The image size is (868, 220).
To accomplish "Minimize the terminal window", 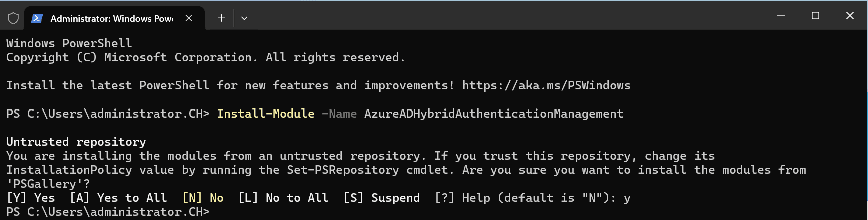I will [781, 16].
